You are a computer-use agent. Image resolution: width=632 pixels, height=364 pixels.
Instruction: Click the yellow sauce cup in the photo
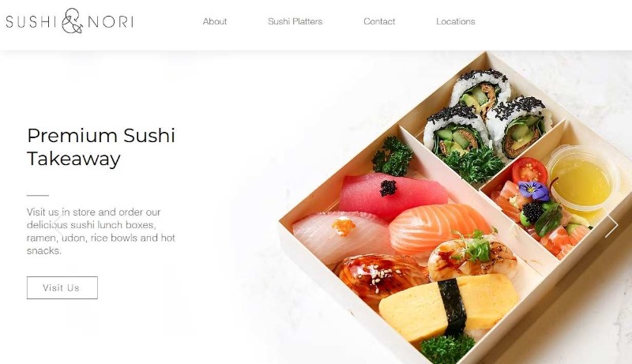[581, 178]
